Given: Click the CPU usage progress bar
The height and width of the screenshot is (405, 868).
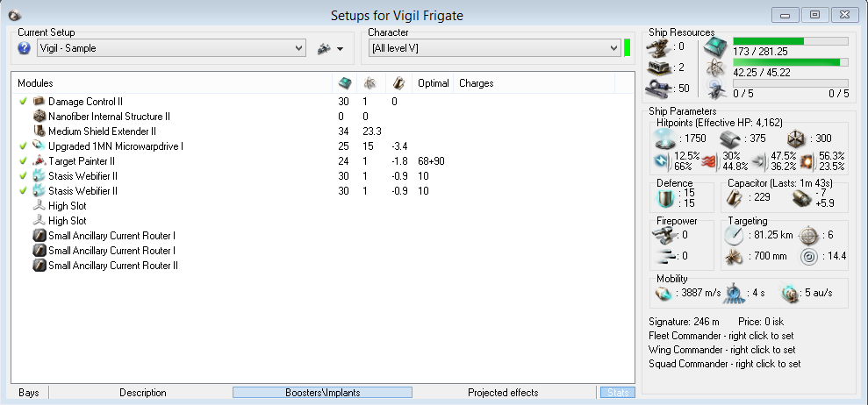Looking at the screenshot, I should pyautogui.click(x=791, y=41).
